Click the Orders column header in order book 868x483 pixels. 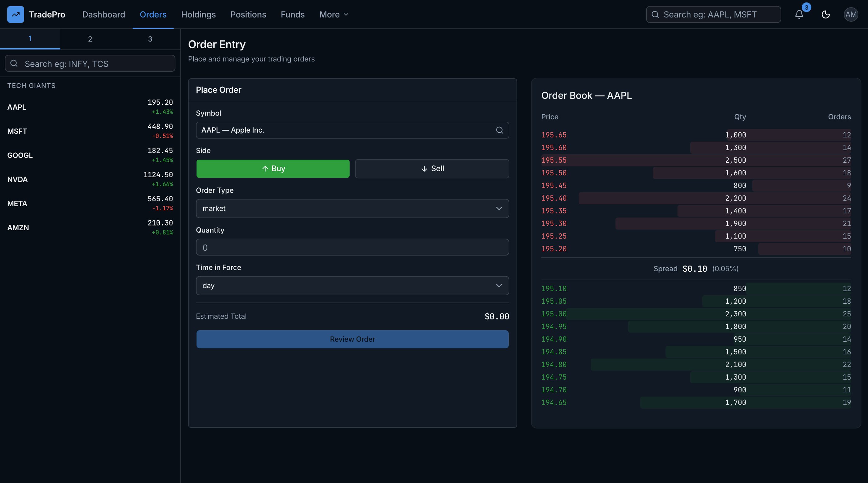pyautogui.click(x=839, y=117)
